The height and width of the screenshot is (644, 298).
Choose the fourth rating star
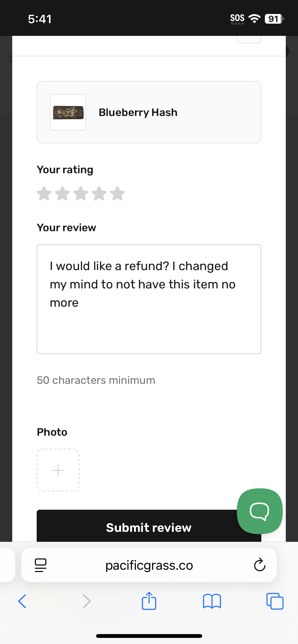pyautogui.click(x=99, y=194)
